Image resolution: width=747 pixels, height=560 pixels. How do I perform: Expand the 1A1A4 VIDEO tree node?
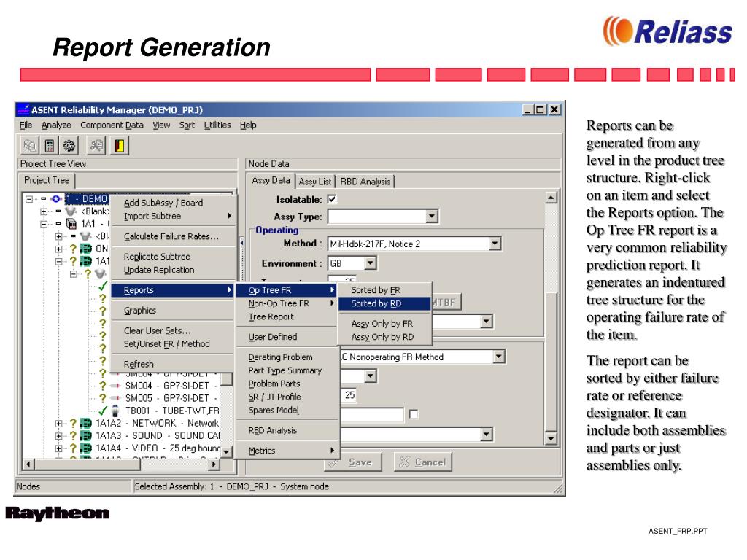(x=58, y=448)
